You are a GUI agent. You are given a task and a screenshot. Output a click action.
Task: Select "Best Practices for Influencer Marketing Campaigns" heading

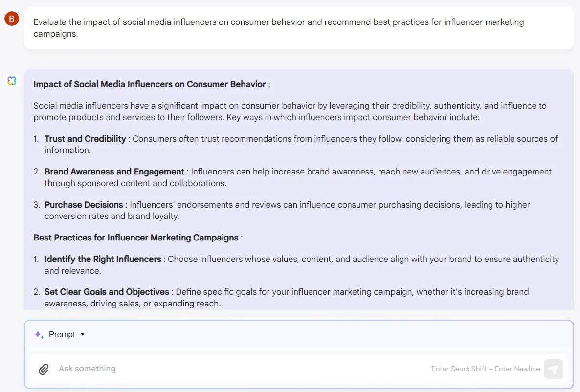tap(136, 238)
